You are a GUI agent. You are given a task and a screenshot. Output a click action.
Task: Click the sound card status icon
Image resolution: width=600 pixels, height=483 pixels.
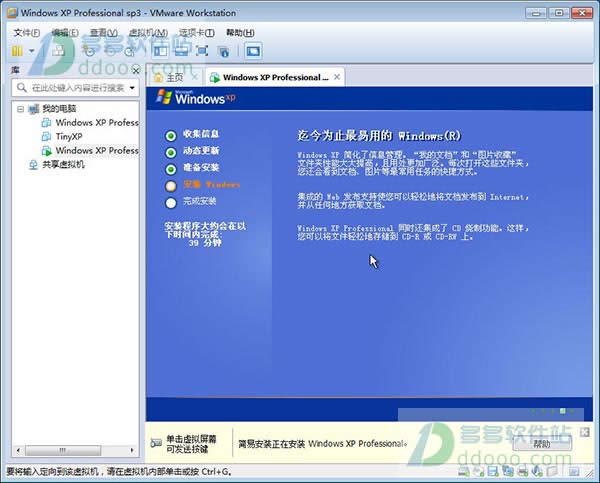537,472
